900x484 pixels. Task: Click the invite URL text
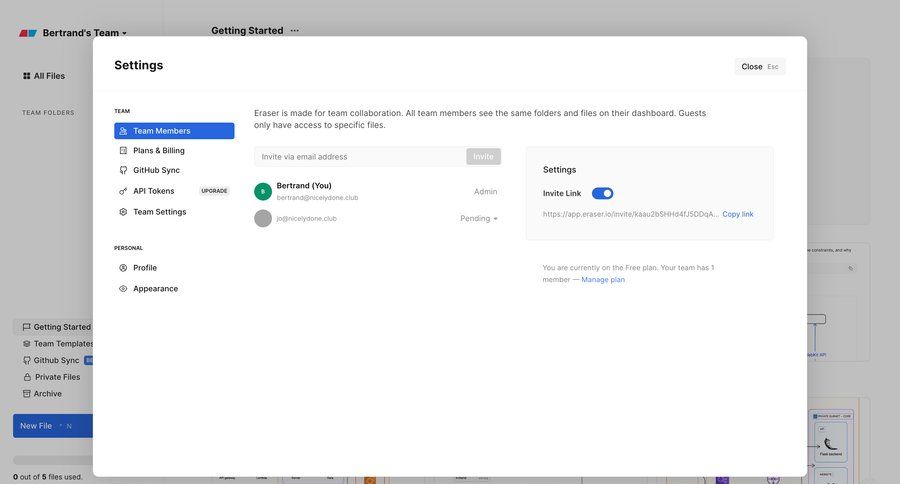[x=631, y=214]
